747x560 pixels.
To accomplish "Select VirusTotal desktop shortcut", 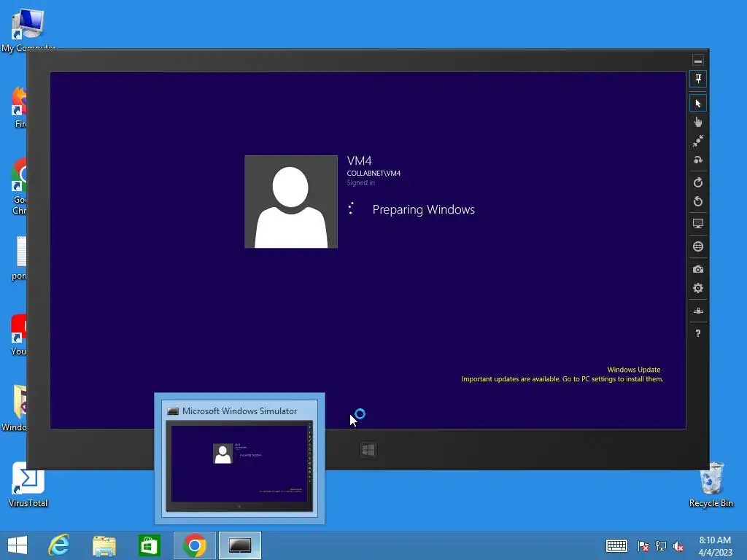I will [28, 485].
